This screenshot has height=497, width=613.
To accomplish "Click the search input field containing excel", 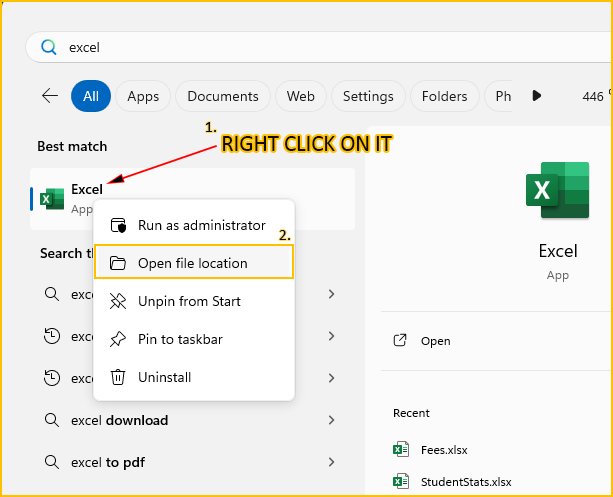I will 300,47.
